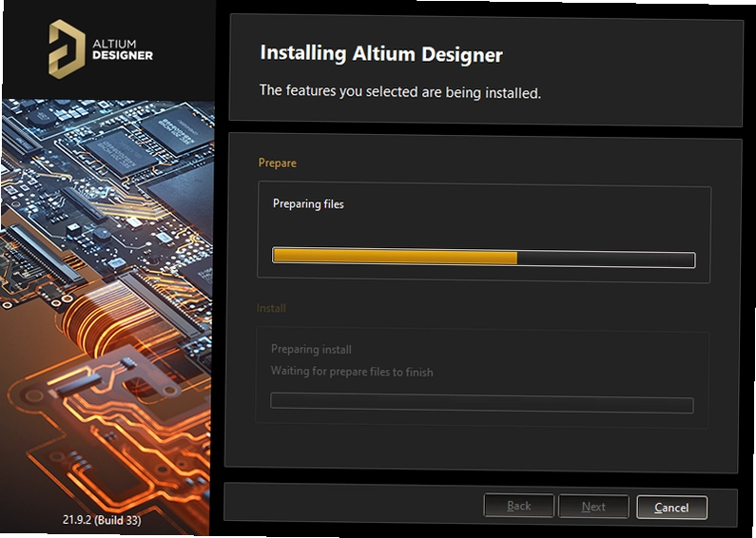Image resolution: width=756 pixels, height=538 pixels.
Task: Click the ALTIUM DESIGNER wordmark text
Action: pyautogui.click(x=123, y=49)
